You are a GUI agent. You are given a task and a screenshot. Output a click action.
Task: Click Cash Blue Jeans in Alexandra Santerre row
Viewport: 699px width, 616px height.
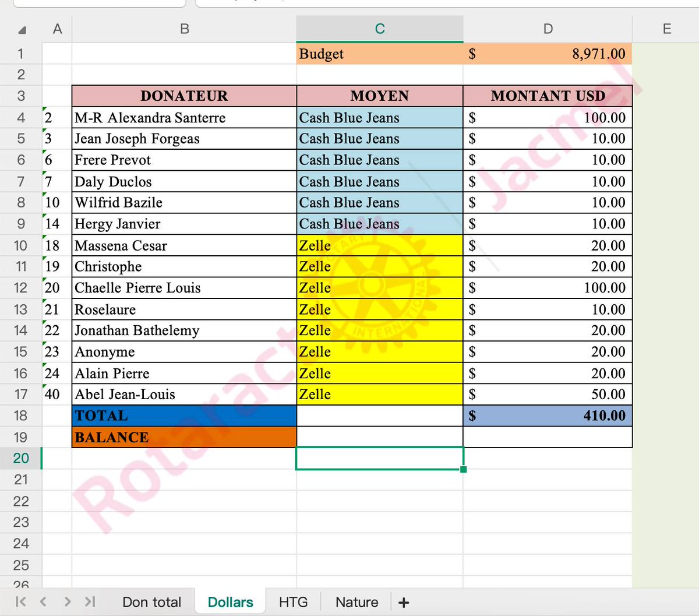click(x=380, y=118)
